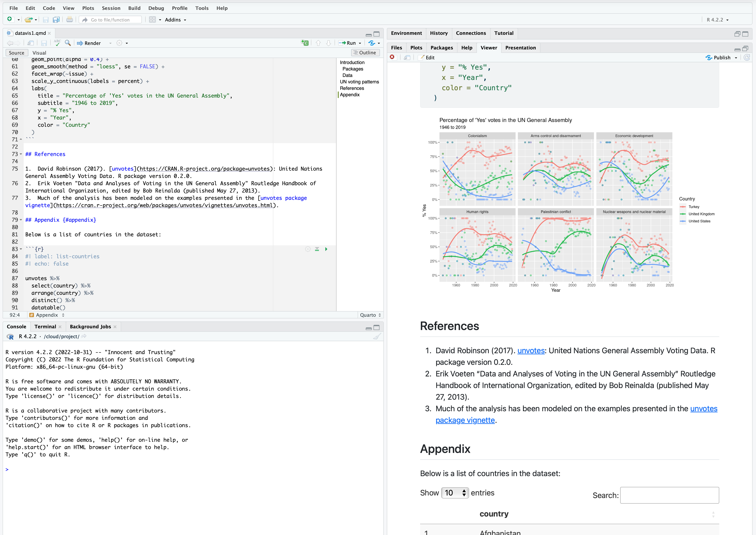Clear console with the broom icon
756x535 pixels.
[x=377, y=336]
